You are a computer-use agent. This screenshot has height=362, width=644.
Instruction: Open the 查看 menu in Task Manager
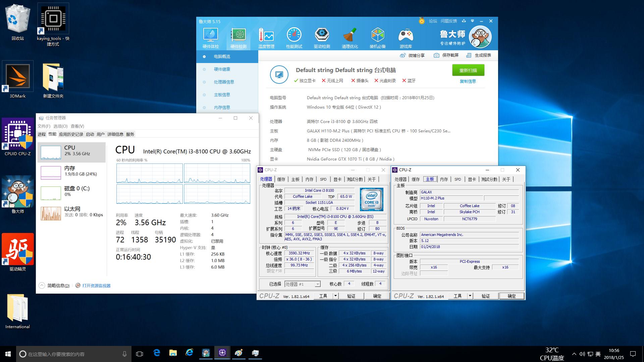click(77, 126)
